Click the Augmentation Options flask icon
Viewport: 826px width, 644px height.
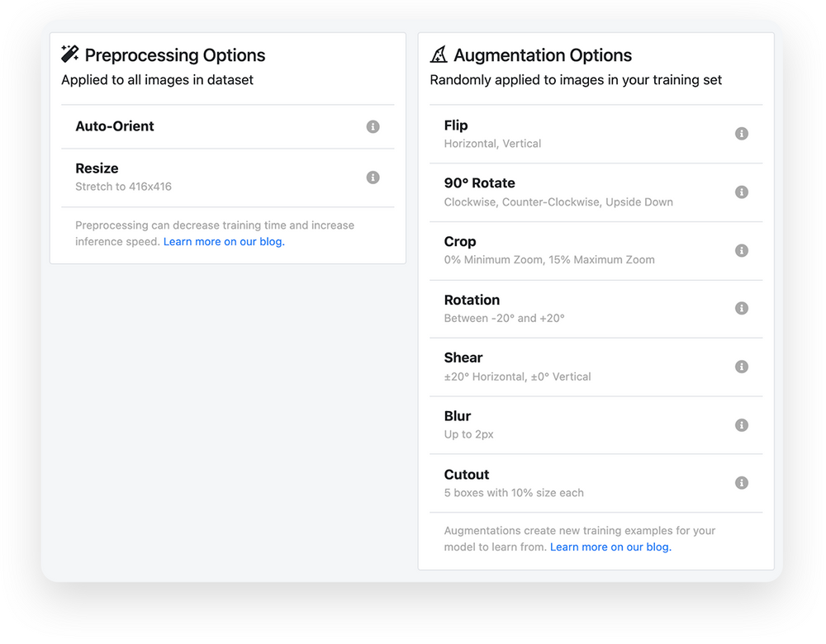[x=439, y=55]
